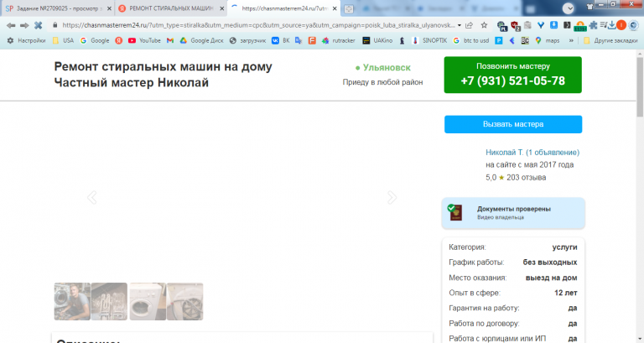
Task: Click the share page icon in address bar
Action: point(469,25)
